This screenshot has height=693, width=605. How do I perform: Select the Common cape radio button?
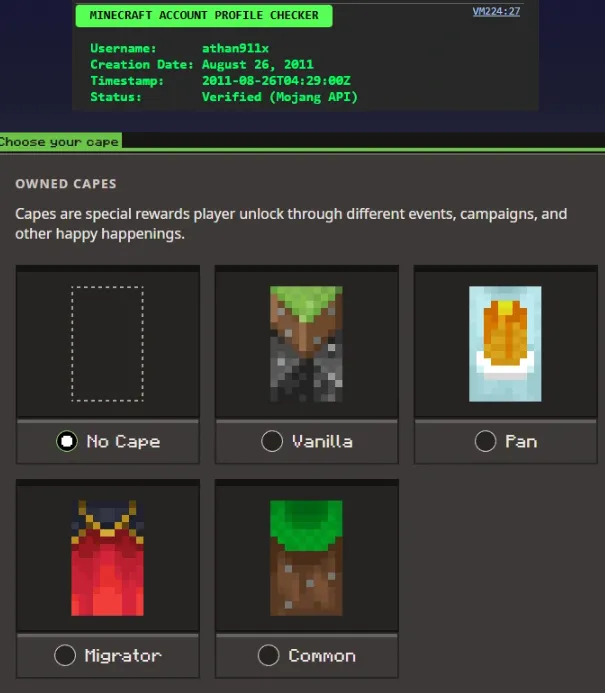coord(269,655)
